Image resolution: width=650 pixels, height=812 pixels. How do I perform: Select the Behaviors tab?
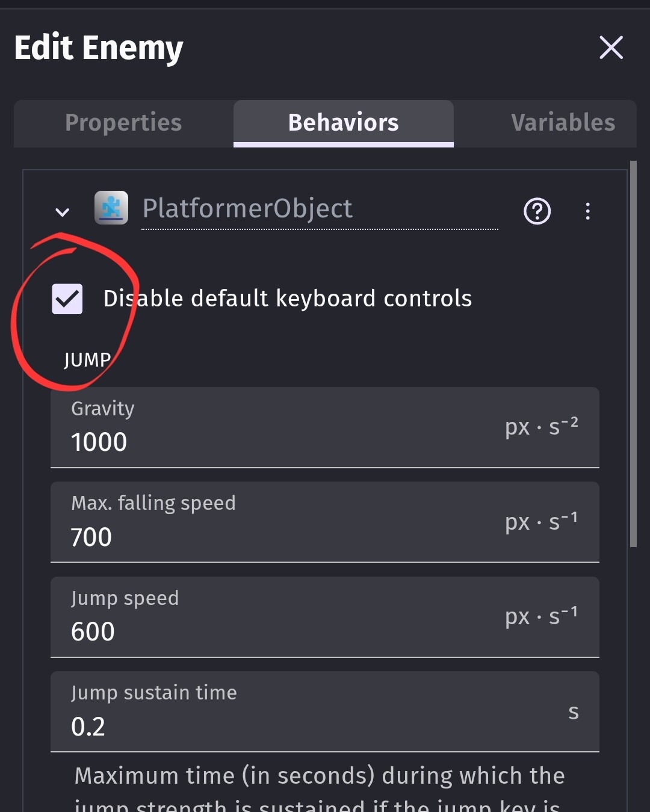(x=343, y=123)
